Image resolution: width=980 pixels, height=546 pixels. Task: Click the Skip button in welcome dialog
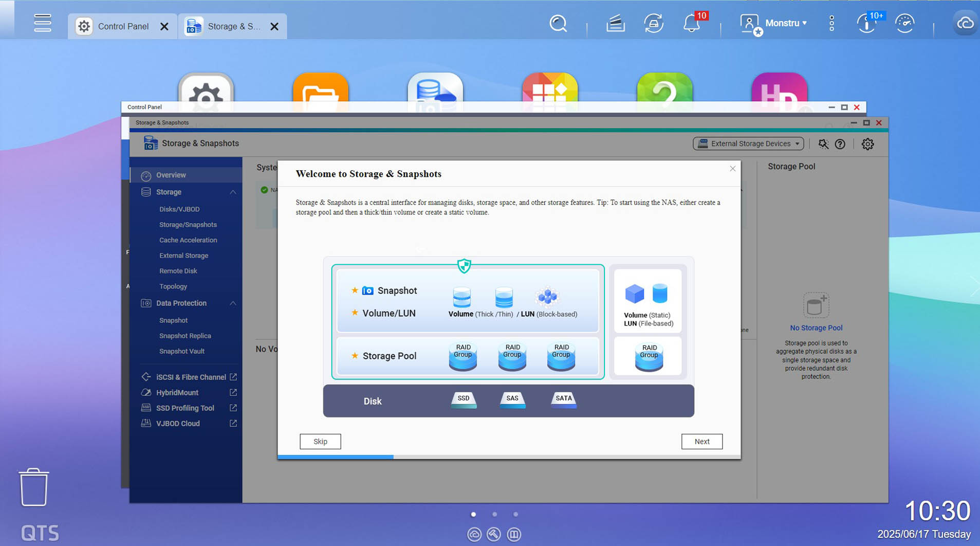point(320,442)
